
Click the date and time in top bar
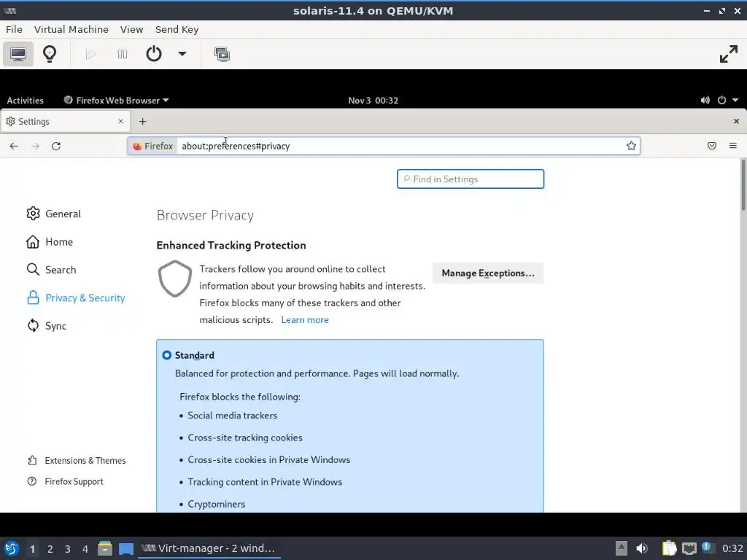point(373,101)
